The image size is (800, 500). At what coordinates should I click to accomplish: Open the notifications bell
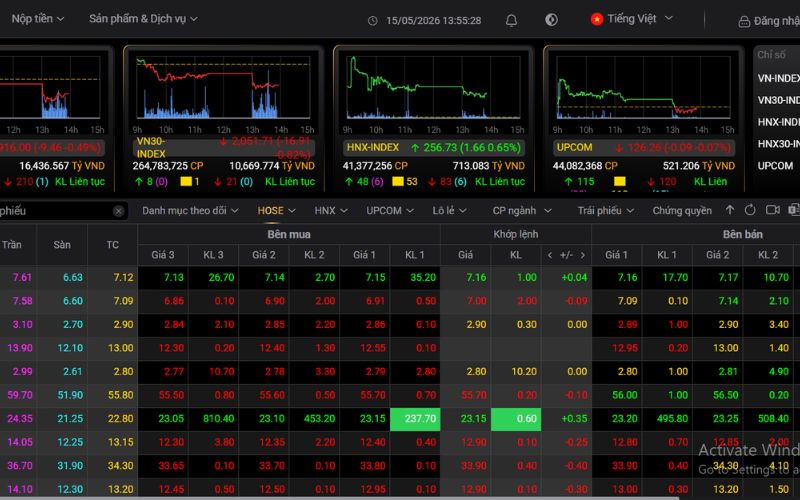tap(511, 20)
